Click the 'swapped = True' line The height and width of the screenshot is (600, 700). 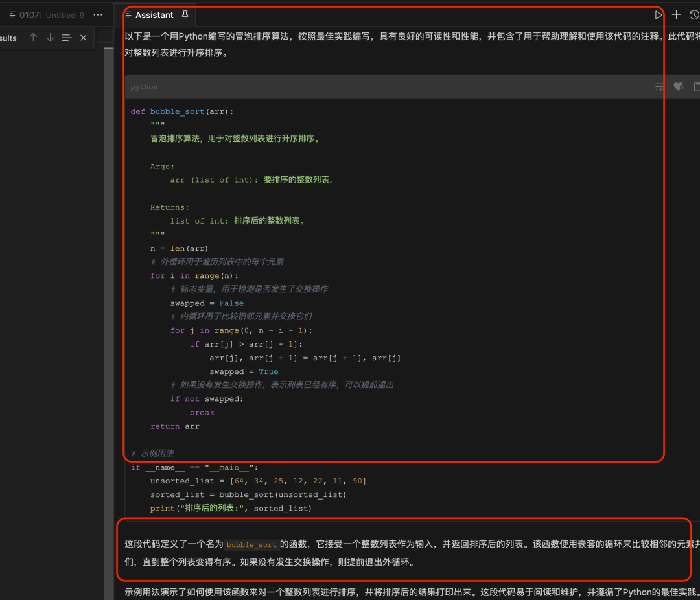(x=244, y=371)
